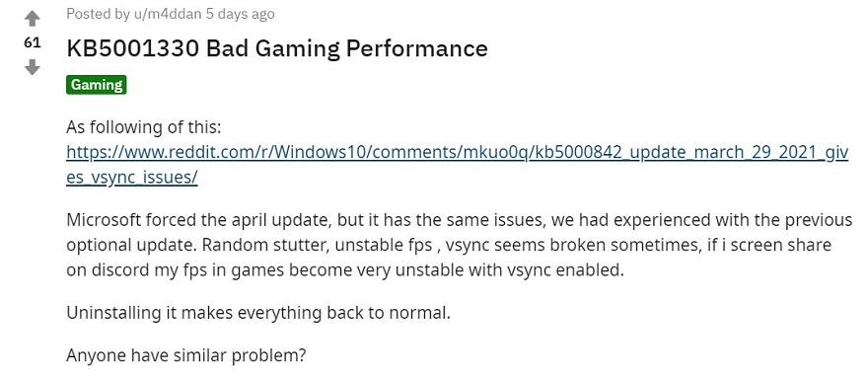Click "Performance" word in post title
The image size is (868, 380).
(417, 49)
